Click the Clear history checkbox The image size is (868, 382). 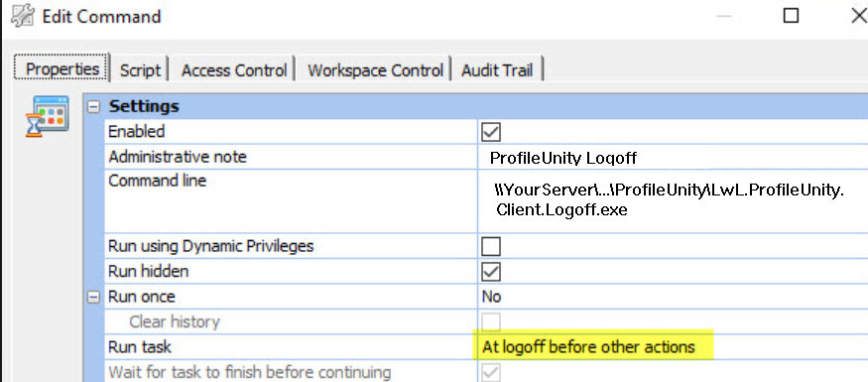tap(492, 321)
